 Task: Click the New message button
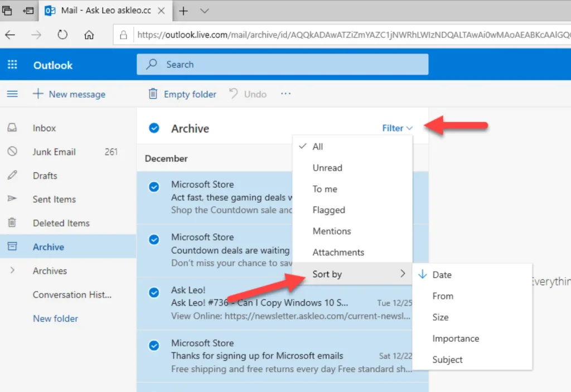[69, 94]
